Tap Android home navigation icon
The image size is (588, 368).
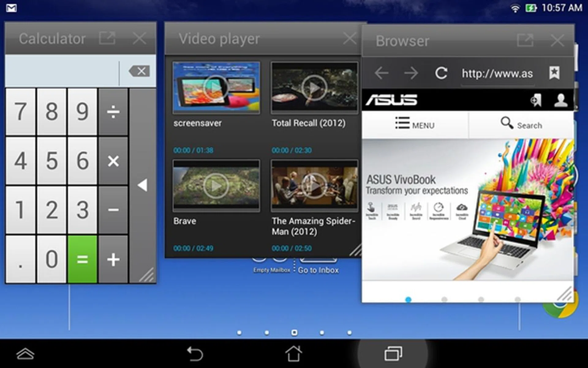293,354
